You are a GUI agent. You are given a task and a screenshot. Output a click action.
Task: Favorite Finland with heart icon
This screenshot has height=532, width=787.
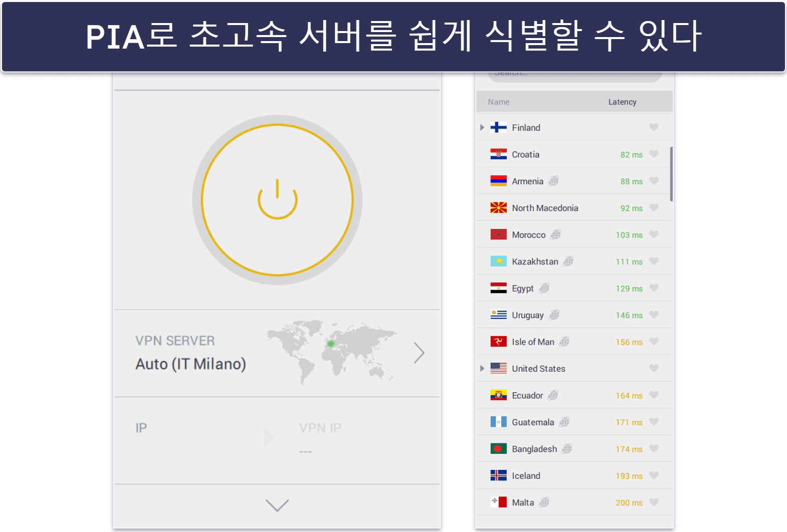[654, 127]
